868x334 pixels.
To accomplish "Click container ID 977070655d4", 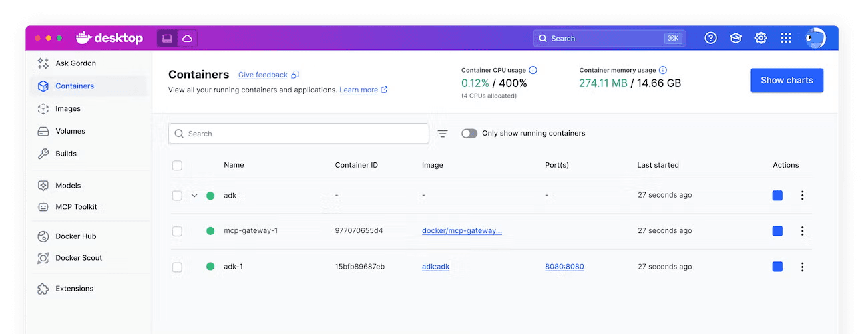I will [359, 231].
